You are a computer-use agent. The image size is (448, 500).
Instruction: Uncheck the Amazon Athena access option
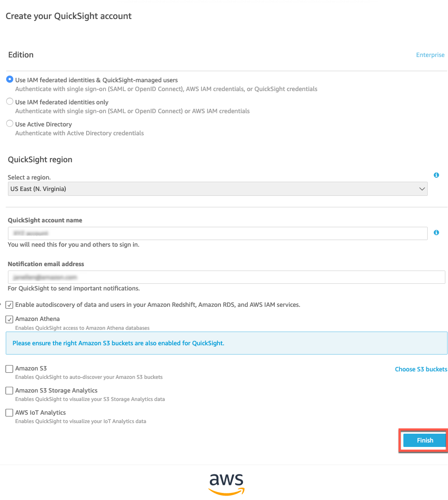pos(9,319)
